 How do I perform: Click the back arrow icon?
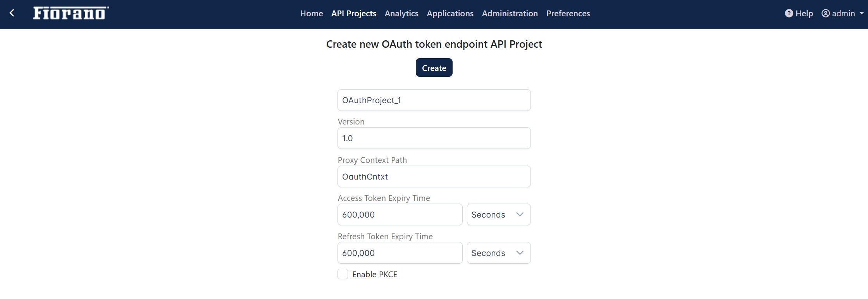point(12,13)
